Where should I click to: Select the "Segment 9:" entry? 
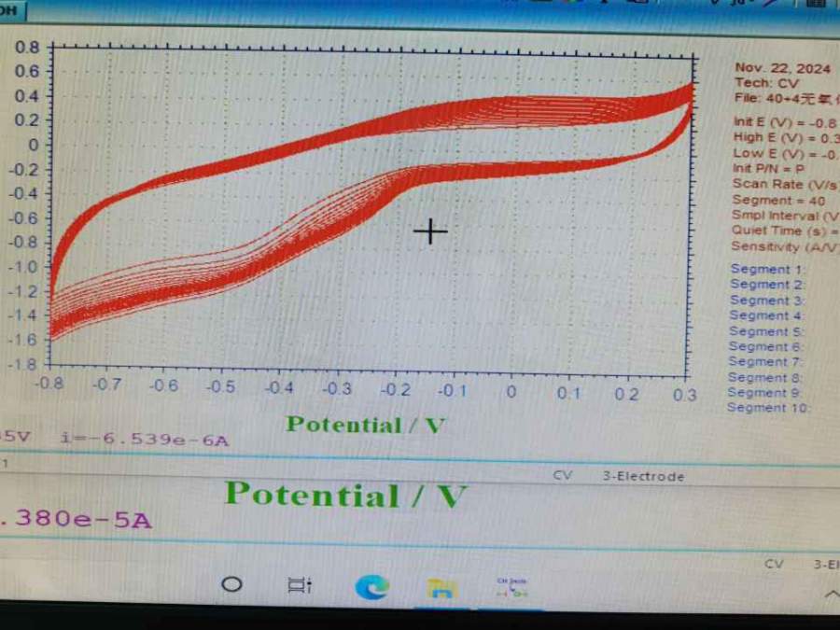click(764, 393)
